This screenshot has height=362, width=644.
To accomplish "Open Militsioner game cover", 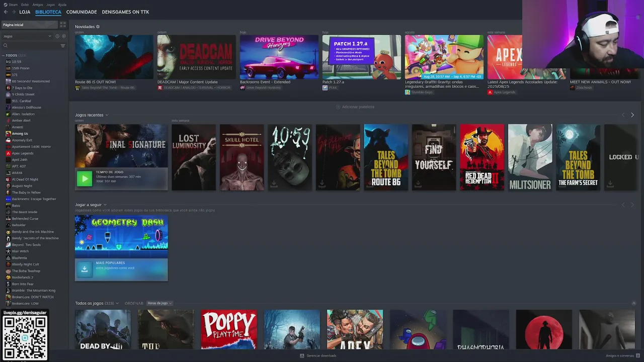I will (x=530, y=157).
